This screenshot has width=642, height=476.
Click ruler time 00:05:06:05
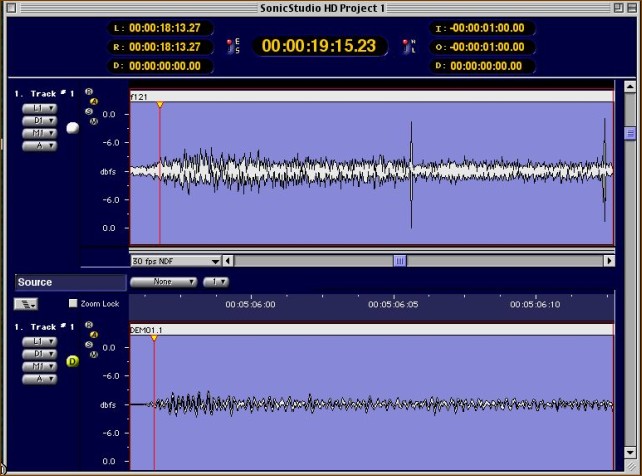pos(393,305)
